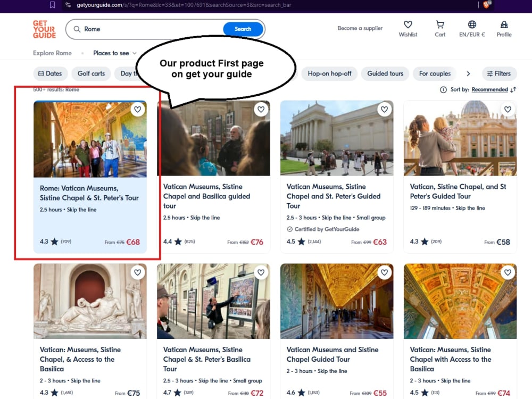This screenshot has width=532, height=399.
Task: Click the €58 price
Action: coord(503,242)
